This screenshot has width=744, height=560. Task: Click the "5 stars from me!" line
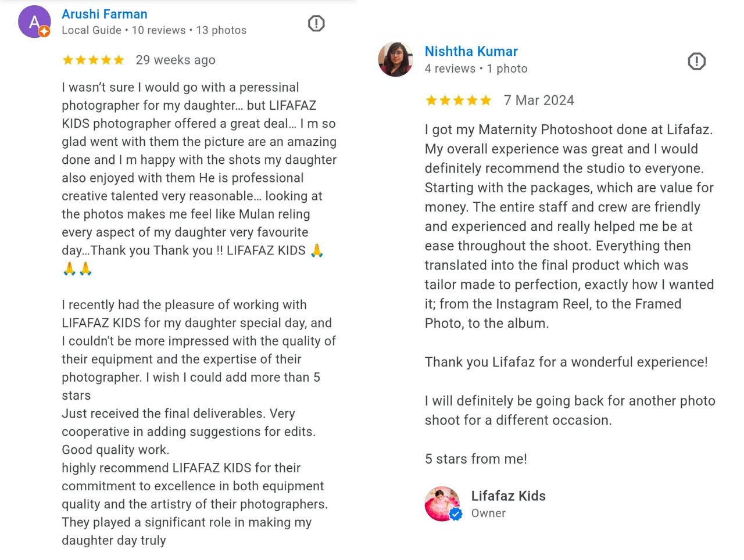(x=476, y=459)
